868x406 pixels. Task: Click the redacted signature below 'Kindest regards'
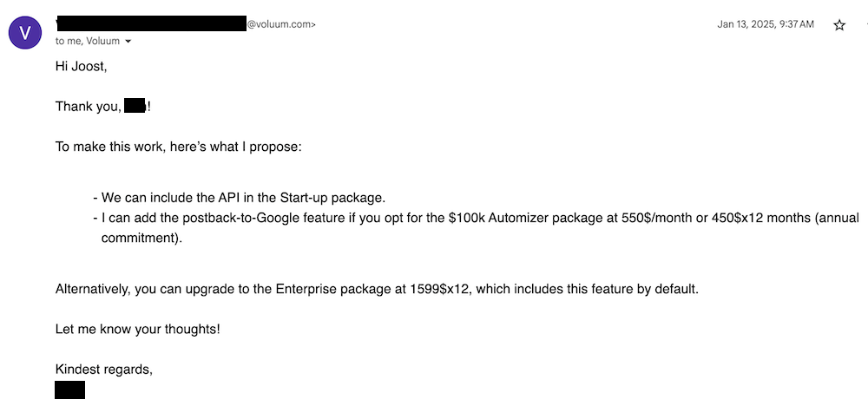[x=69, y=390]
